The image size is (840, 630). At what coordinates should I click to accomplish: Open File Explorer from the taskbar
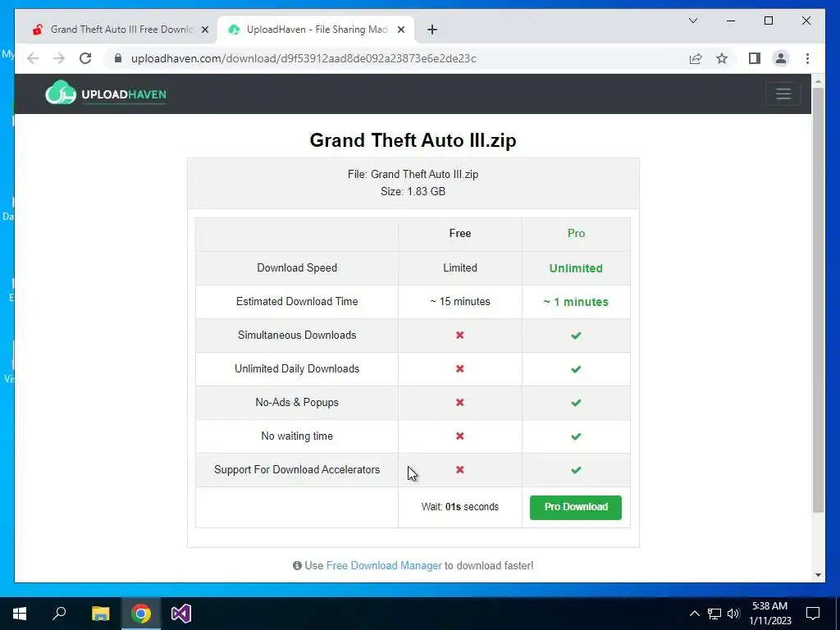(x=100, y=614)
